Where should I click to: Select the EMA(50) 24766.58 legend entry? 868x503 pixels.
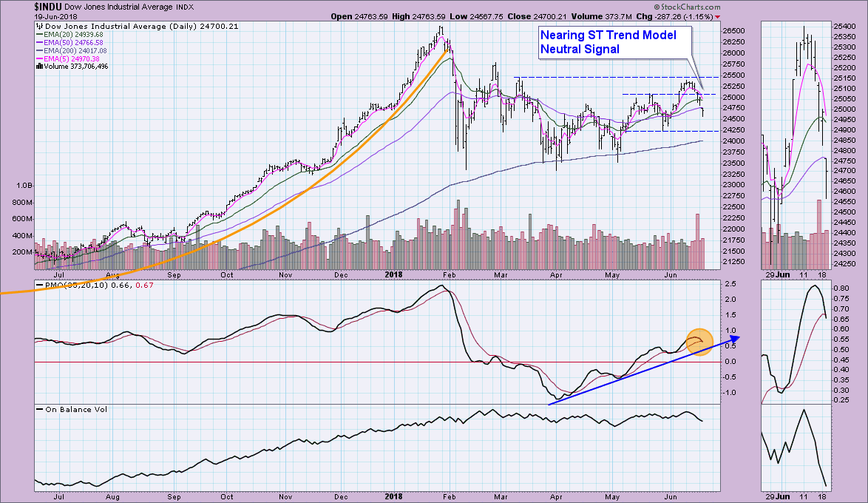click(73, 43)
